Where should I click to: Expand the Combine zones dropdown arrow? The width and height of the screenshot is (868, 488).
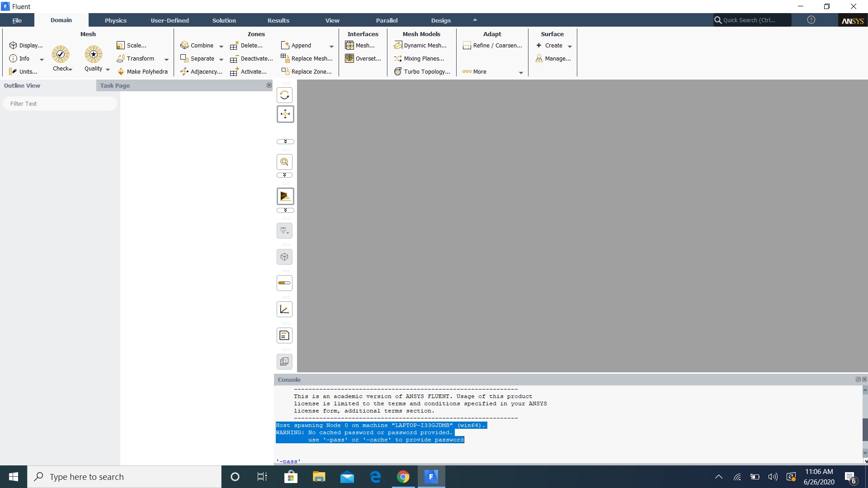[221, 46]
